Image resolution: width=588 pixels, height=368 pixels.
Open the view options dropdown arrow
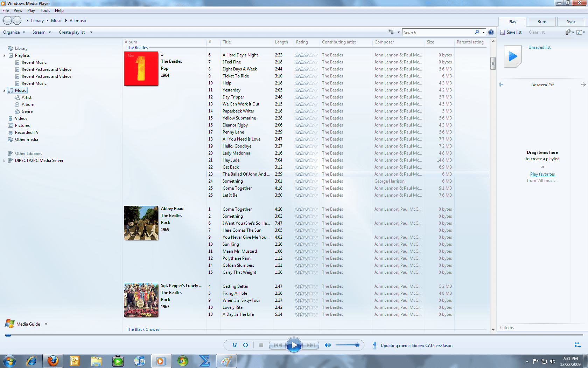(399, 32)
